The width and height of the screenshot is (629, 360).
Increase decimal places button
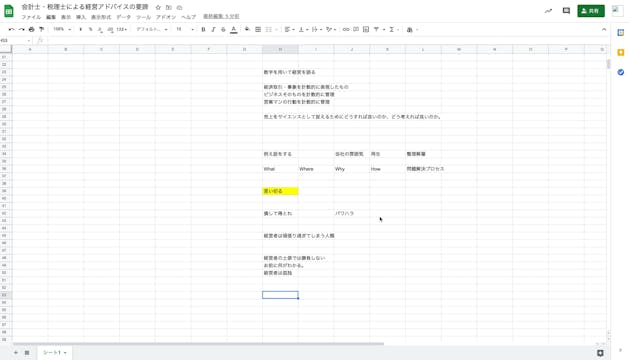coord(110,29)
